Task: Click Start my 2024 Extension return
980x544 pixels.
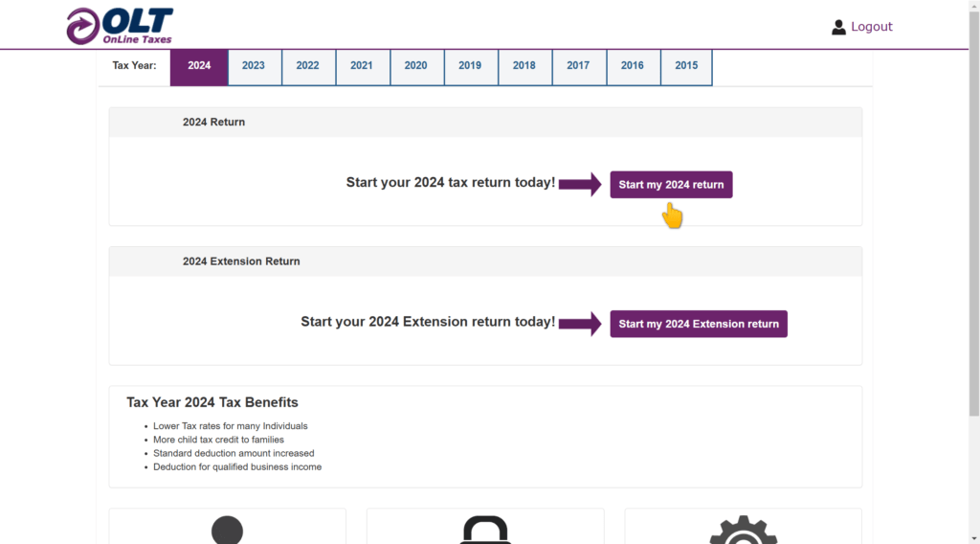Action: click(x=699, y=324)
